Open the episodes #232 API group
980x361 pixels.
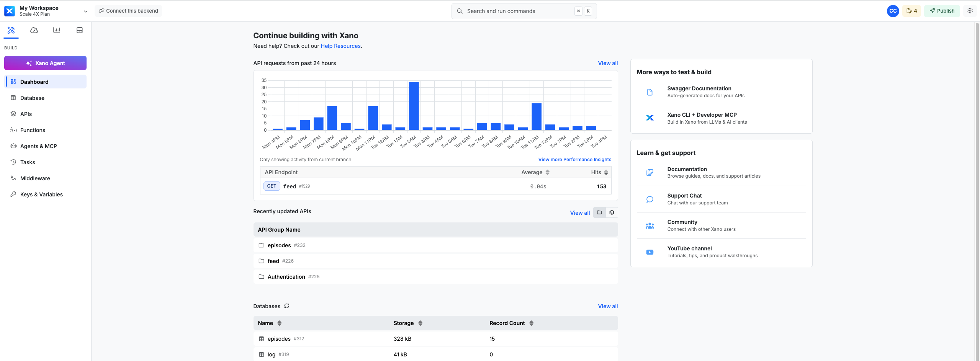point(436,245)
